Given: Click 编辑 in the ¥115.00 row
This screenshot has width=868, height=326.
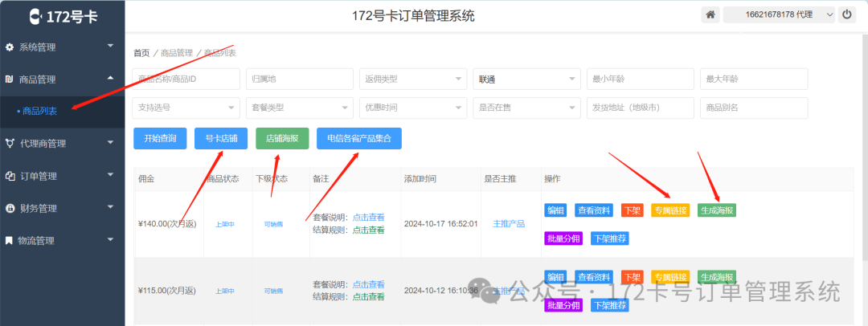Looking at the screenshot, I should pyautogui.click(x=555, y=277).
